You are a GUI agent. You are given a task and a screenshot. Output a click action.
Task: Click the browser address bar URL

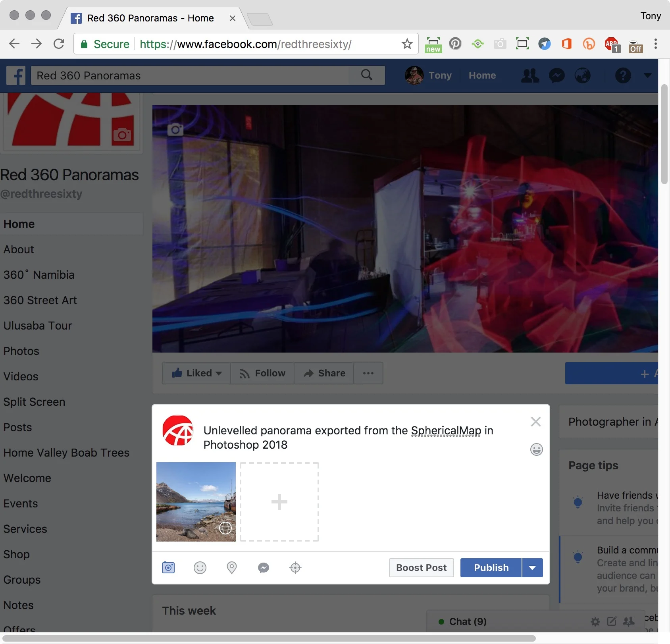[x=245, y=44]
